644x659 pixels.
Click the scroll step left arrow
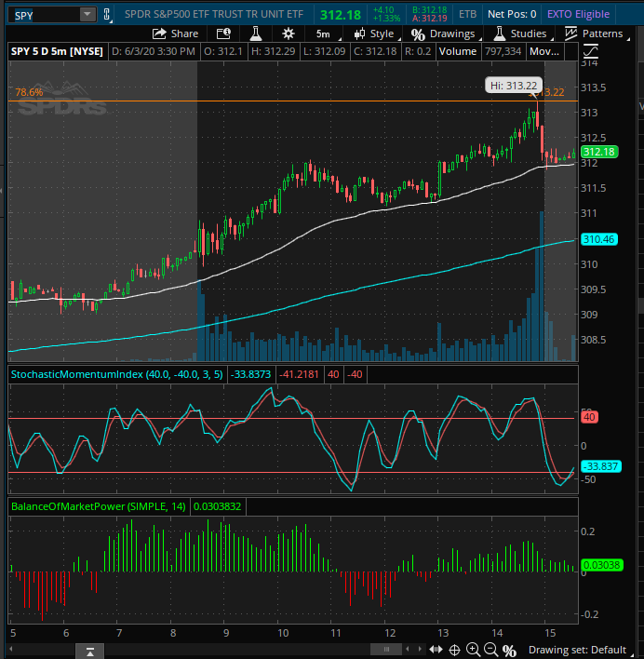[407, 650]
